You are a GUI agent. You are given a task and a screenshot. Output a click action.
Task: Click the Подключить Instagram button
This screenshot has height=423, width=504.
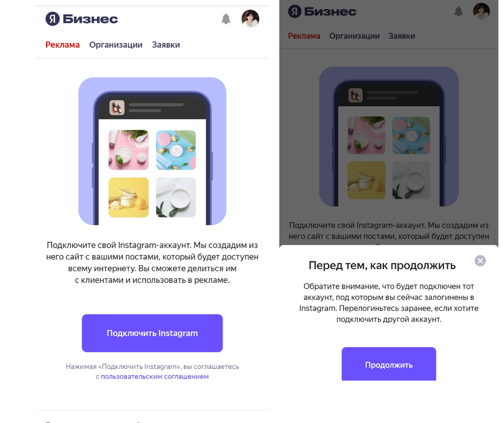[152, 333]
